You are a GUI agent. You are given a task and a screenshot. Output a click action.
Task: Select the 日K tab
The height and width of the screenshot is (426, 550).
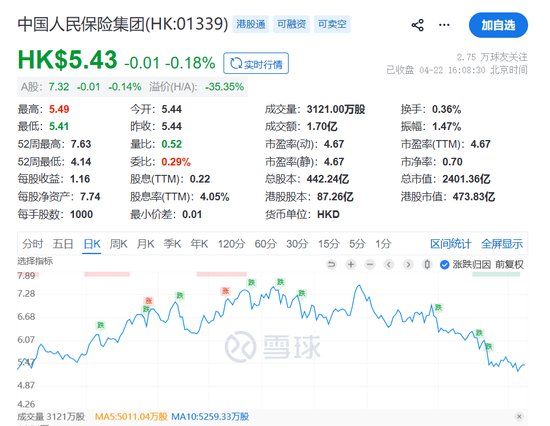coord(92,244)
